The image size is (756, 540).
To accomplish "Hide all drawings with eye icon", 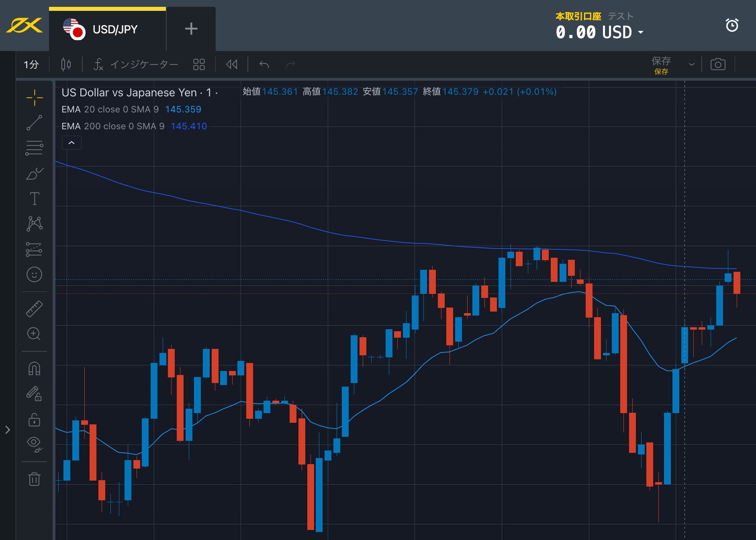I will click(35, 443).
